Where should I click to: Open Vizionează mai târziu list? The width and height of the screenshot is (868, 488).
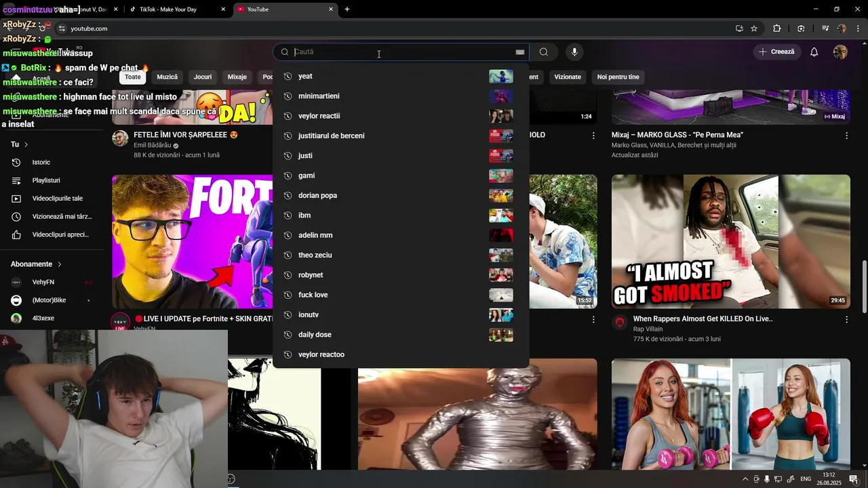[53, 217]
